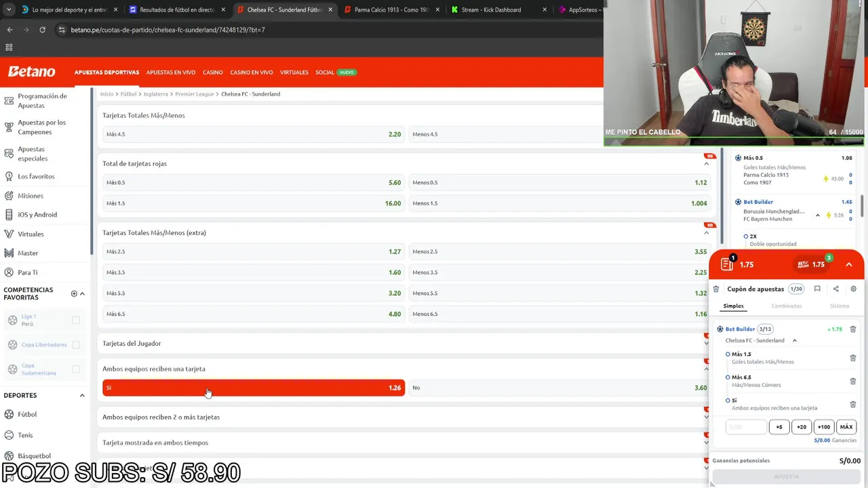Open the Casino menu item
The image size is (868, 488).
coord(212,72)
